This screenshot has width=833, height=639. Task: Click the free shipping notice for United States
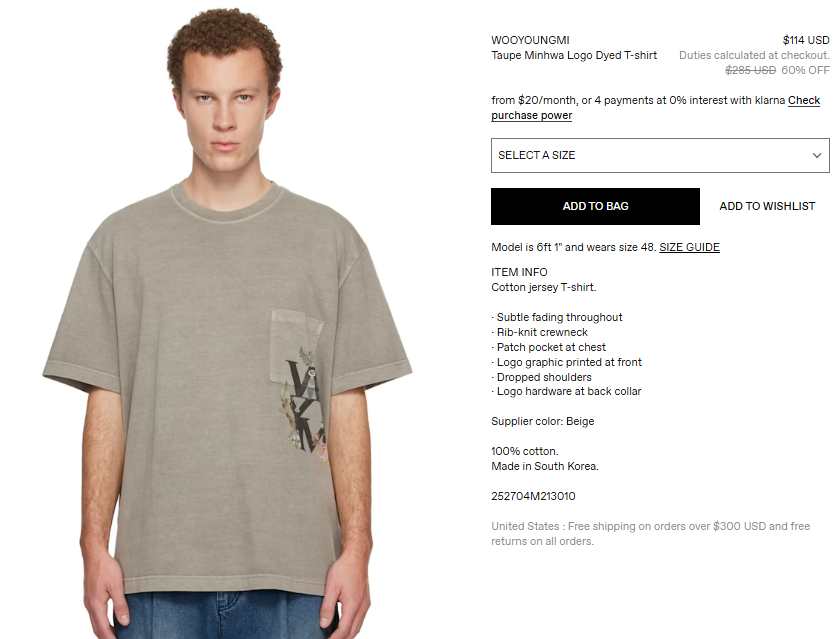coord(650,534)
